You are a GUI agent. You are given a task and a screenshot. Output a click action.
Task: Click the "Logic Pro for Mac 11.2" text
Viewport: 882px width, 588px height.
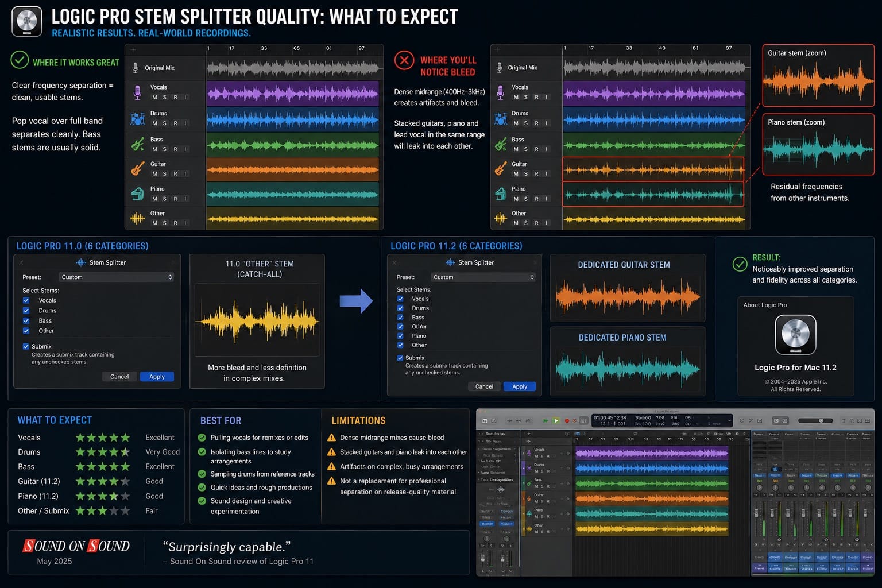click(795, 367)
